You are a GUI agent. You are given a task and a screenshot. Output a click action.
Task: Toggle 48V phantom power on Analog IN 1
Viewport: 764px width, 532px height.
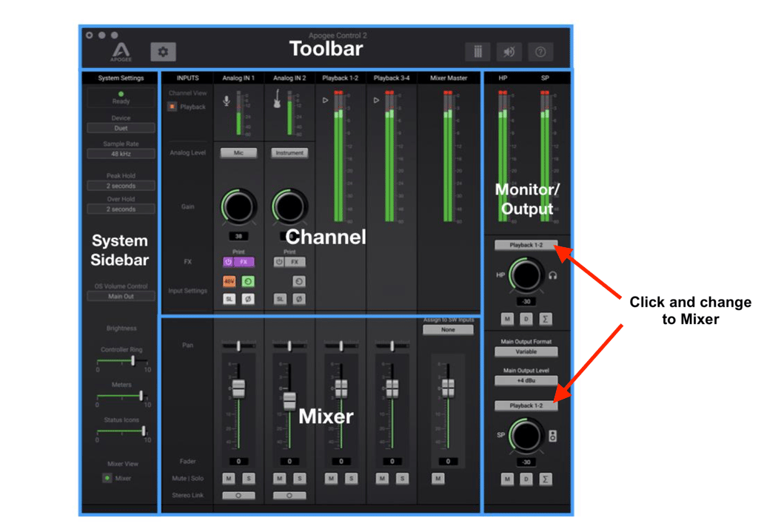point(229,282)
